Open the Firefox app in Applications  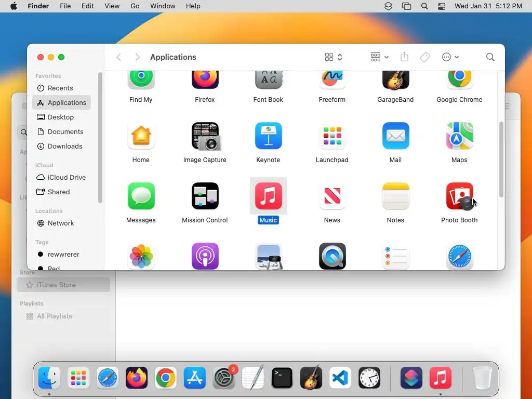point(205,79)
